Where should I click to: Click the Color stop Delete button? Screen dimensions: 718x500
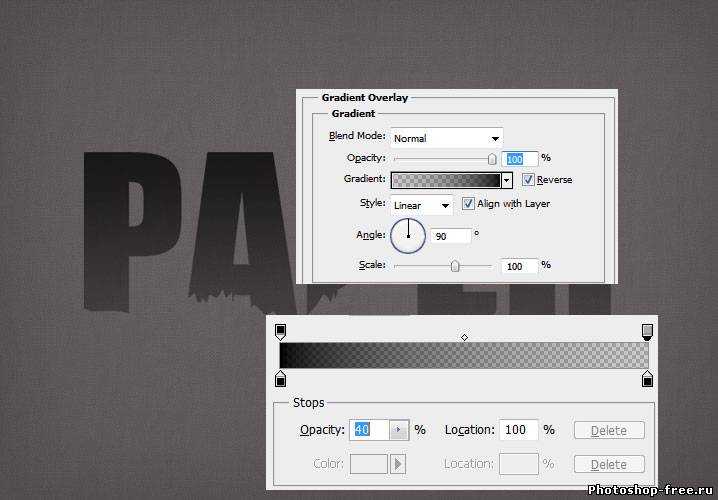pyautogui.click(x=608, y=464)
